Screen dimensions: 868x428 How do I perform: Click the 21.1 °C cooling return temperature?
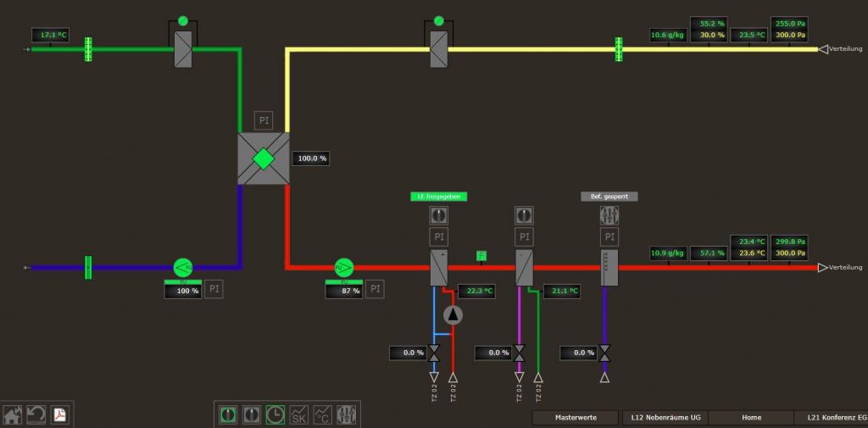[562, 292]
